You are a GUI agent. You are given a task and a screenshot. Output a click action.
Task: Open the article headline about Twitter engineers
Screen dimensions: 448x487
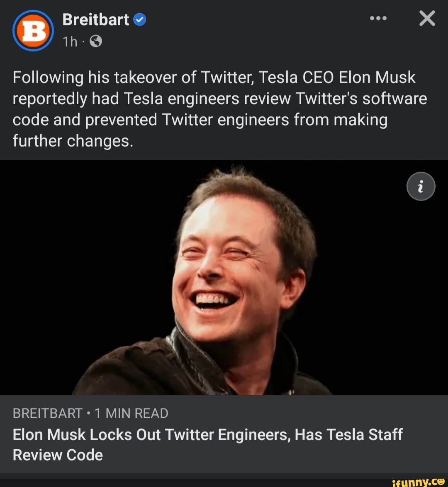pyautogui.click(x=207, y=444)
